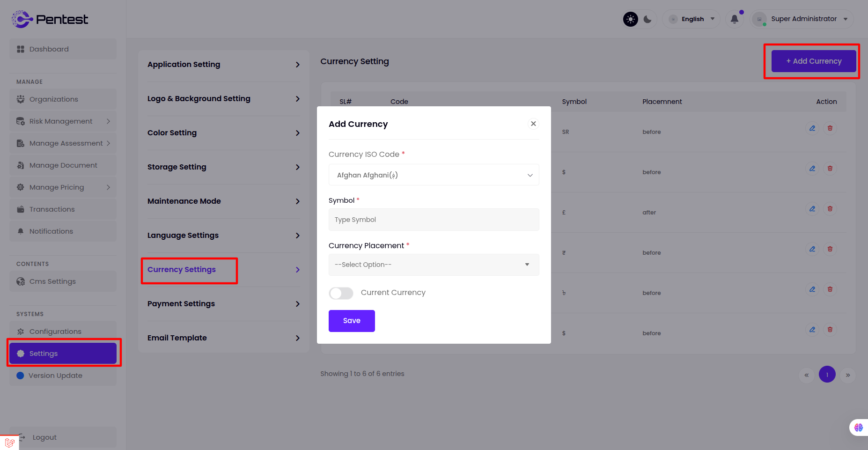The height and width of the screenshot is (450, 868).
Task: Go to next page pagination arrow
Action: coord(847,375)
